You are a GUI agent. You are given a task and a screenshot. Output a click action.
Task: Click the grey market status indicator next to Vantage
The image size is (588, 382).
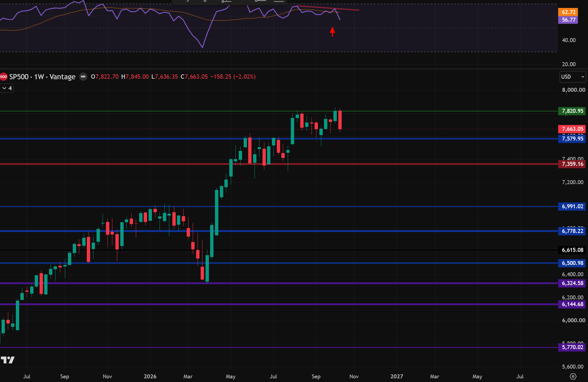click(x=83, y=76)
